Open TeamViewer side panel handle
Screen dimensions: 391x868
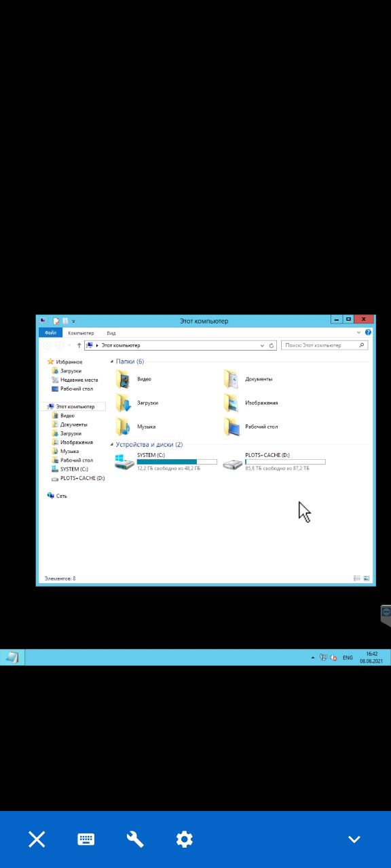386,615
